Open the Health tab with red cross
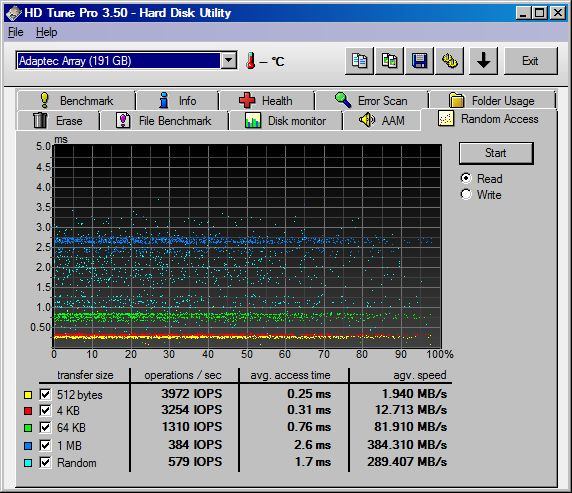The height and width of the screenshot is (493, 572). click(267, 100)
